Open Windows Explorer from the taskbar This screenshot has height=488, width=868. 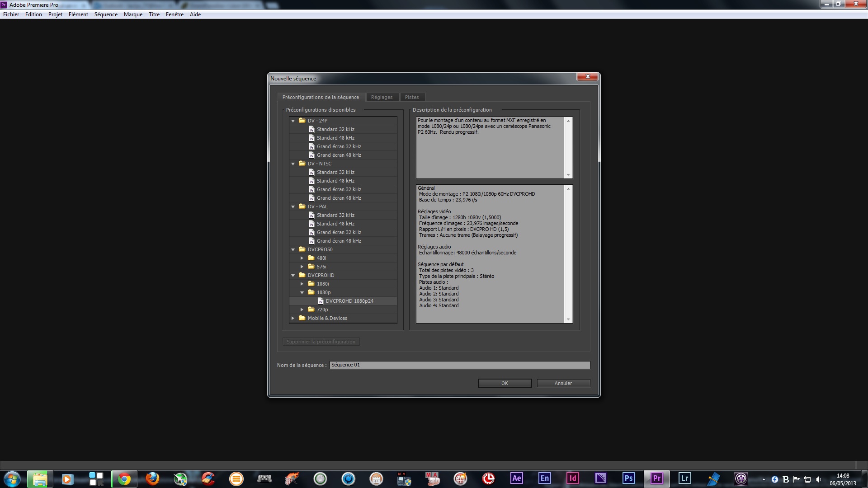click(x=40, y=479)
